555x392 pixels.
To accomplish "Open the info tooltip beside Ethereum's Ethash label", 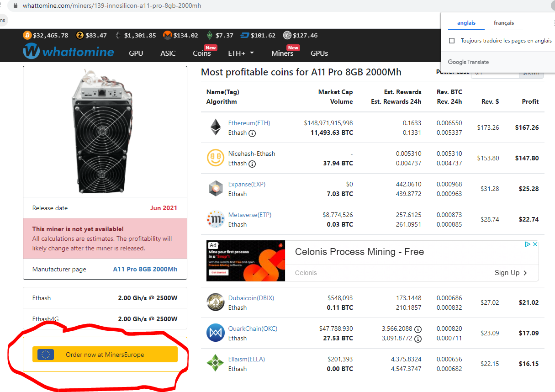I will [253, 133].
